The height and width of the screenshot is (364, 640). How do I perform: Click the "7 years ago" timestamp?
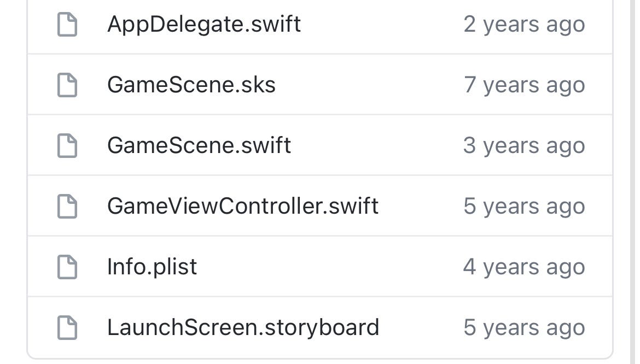(524, 85)
